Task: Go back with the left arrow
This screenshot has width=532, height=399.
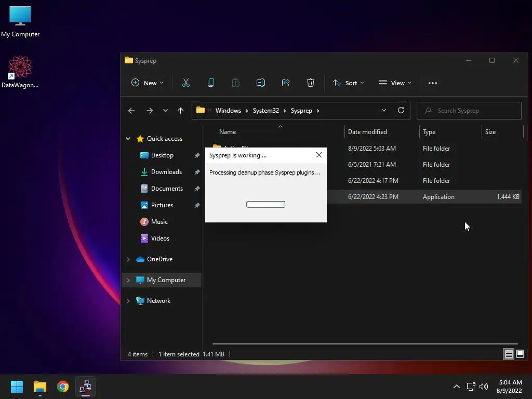Action: click(x=131, y=111)
